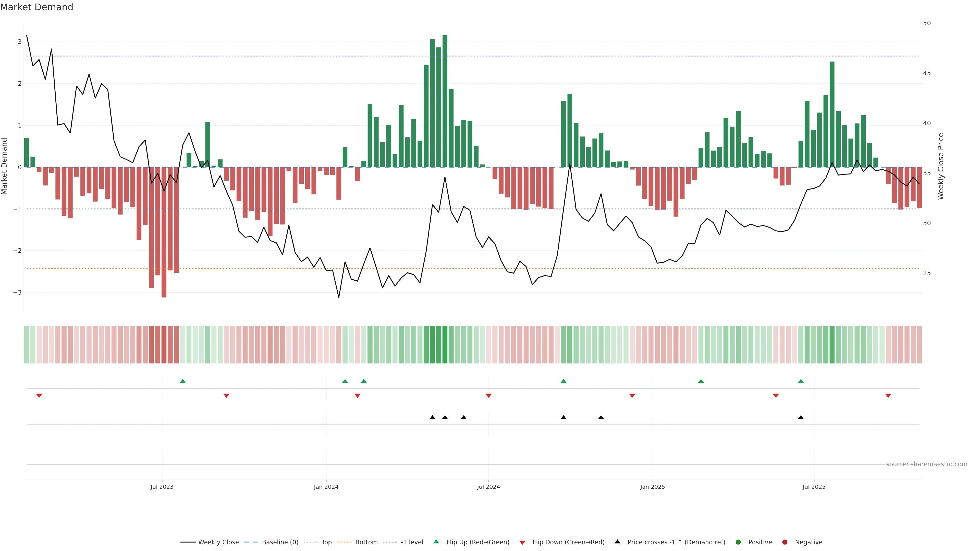The width and height of the screenshot is (980, 551).
Task: Click the black triangle legend icon for Price crosses -1
Action: (x=617, y=542)
